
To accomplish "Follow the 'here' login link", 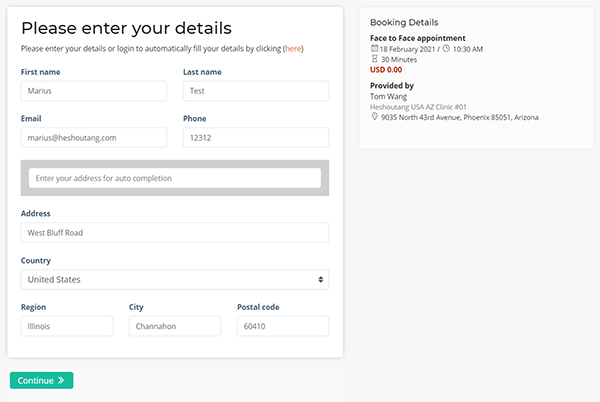I will (x=293, y=49).
